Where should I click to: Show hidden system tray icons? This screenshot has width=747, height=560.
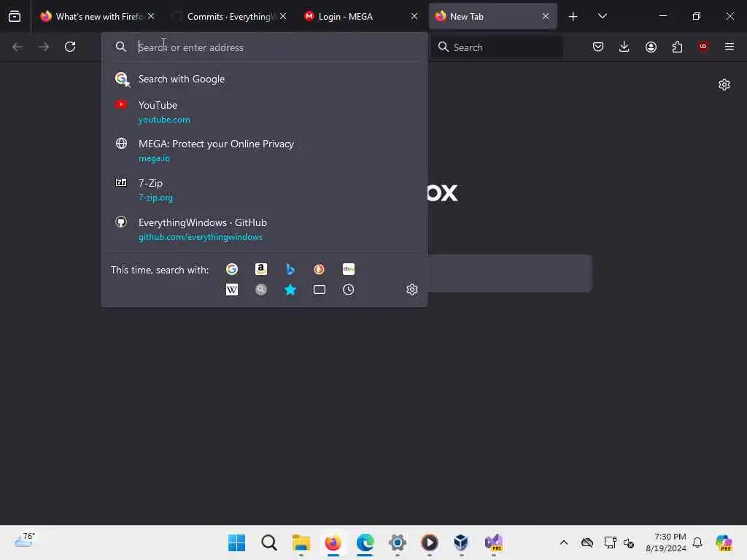(564, 542)
